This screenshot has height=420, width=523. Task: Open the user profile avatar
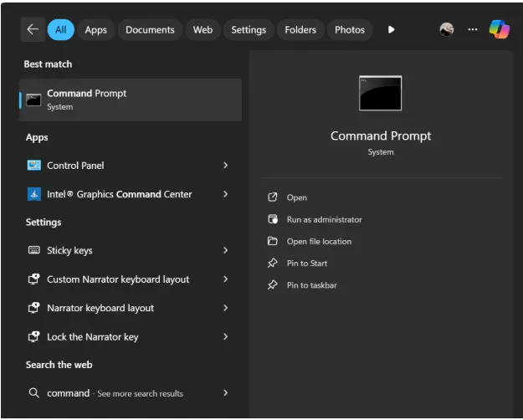pos(447,29)
